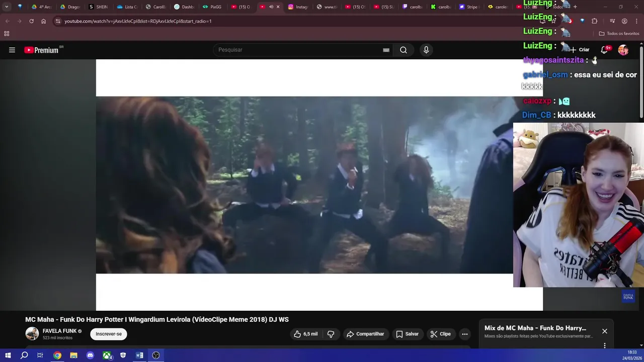
Task: Open YouTube notifications bell
Action: (604, 50)
